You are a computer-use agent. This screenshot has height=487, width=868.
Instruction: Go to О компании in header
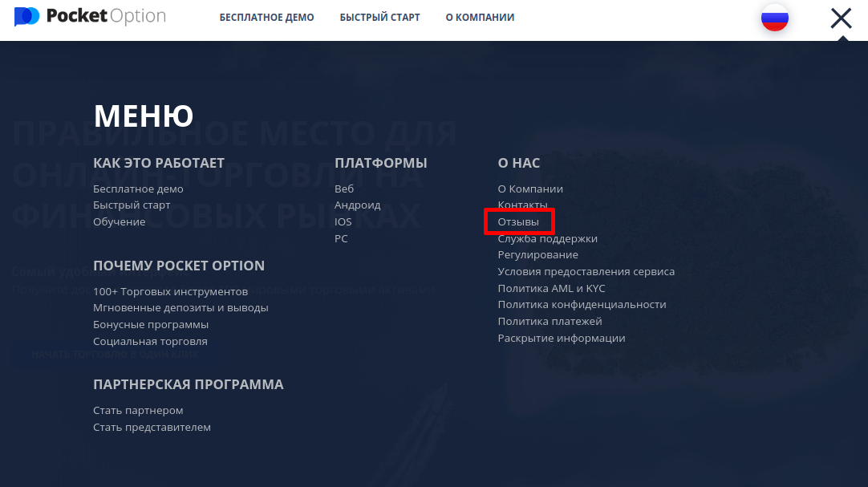(x=480, y=18)
